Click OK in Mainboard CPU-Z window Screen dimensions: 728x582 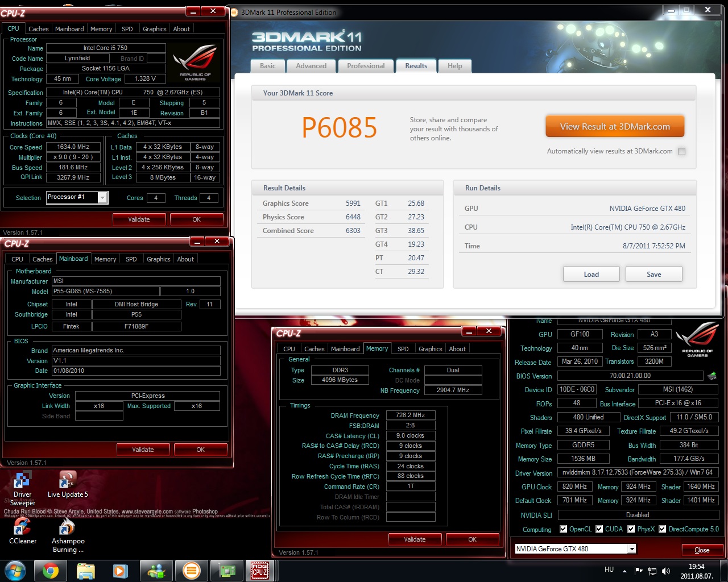point(200,450)
